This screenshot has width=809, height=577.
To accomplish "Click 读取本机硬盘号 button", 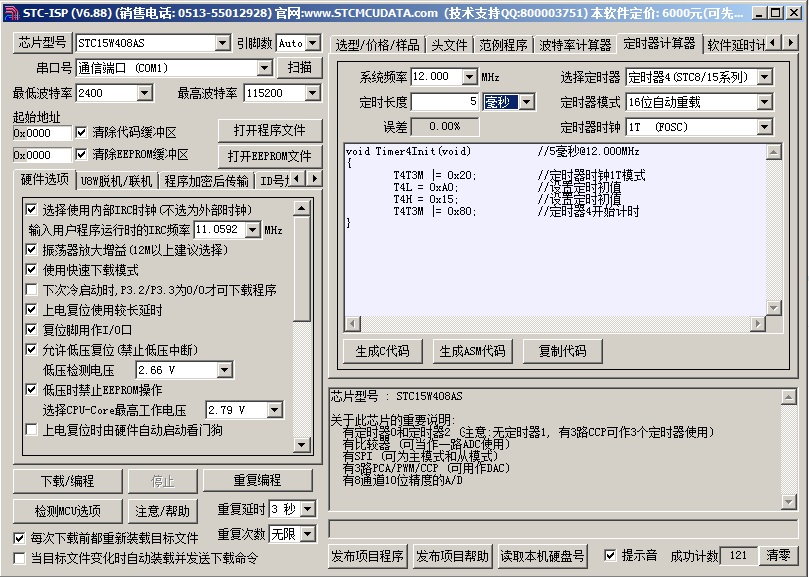I will click(x=542, y=556).
